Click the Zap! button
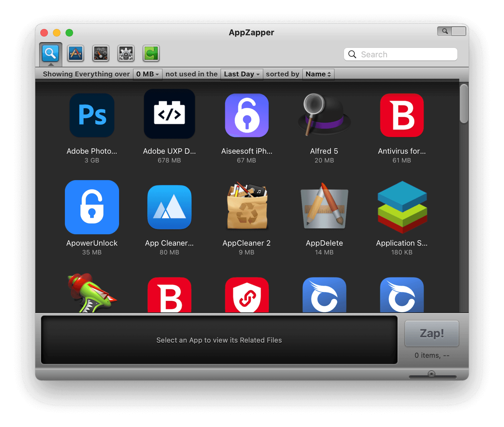 point(432,333)
